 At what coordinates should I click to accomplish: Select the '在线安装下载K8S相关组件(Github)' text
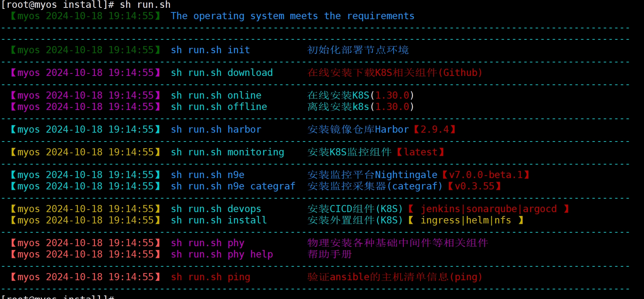(395, 73)
